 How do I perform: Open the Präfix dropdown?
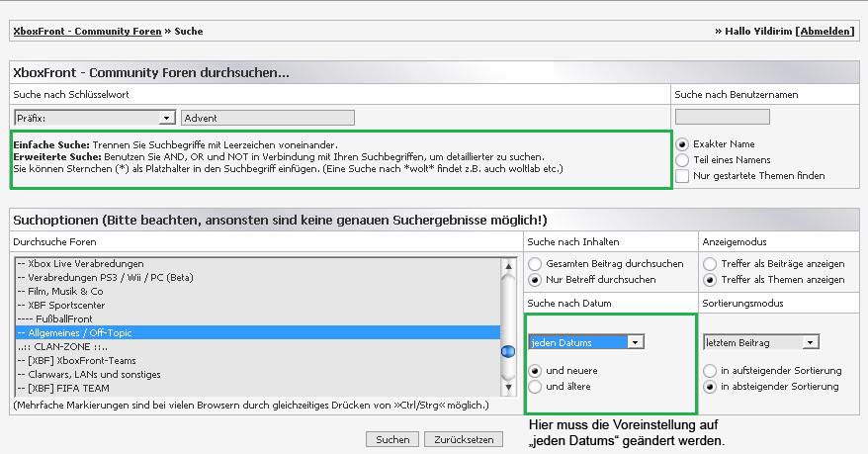coord(94,118)
